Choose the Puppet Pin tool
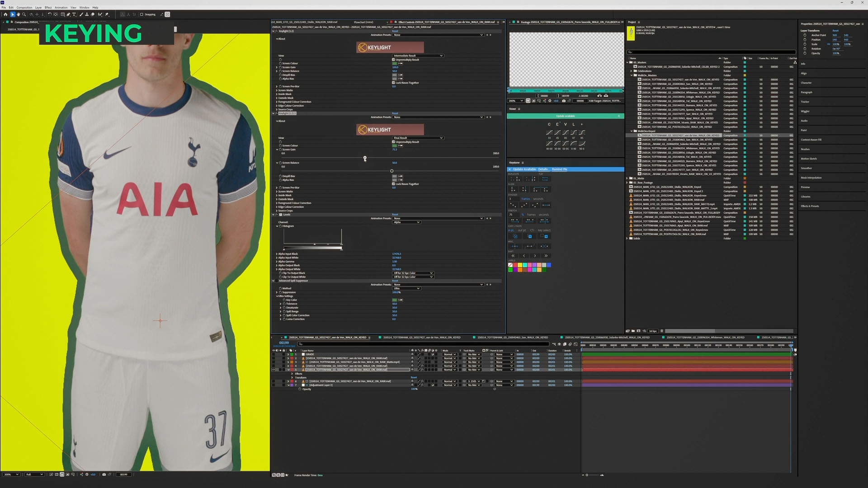Screen dimensions: 868x488 (107, 14)
